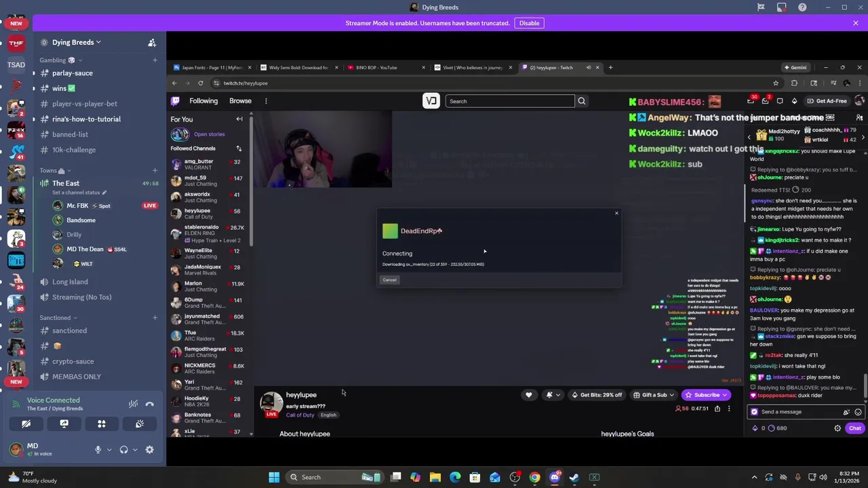The height and width of the screenshot is (488, 868).
Task: Open Twitch chat settings gear
Action: tap(837, 428)
